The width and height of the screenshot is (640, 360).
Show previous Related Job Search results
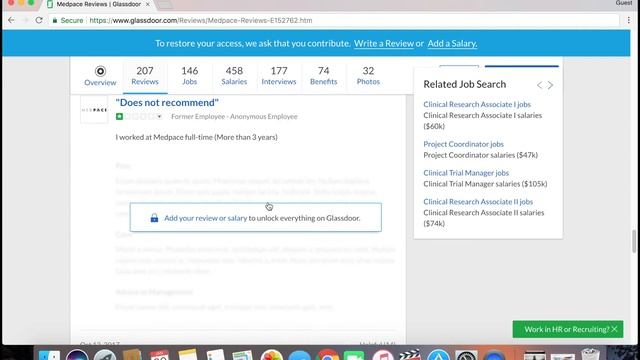pyautogui.click(x=540, y=85)
